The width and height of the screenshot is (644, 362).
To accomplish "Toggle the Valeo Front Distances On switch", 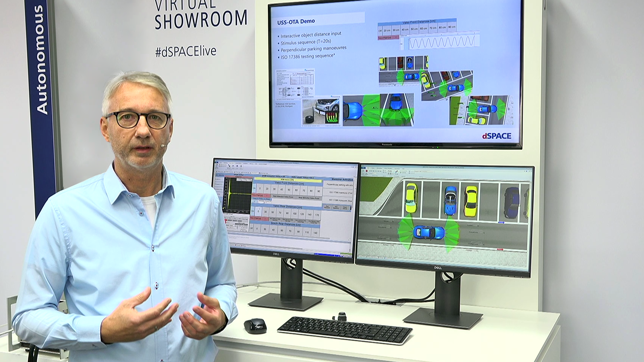I will [254, 189].
